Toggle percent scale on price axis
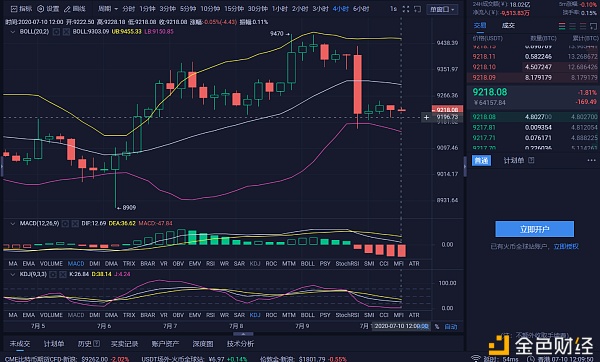Viewport: 600px width, 362px height. click(x=437, y=326)
